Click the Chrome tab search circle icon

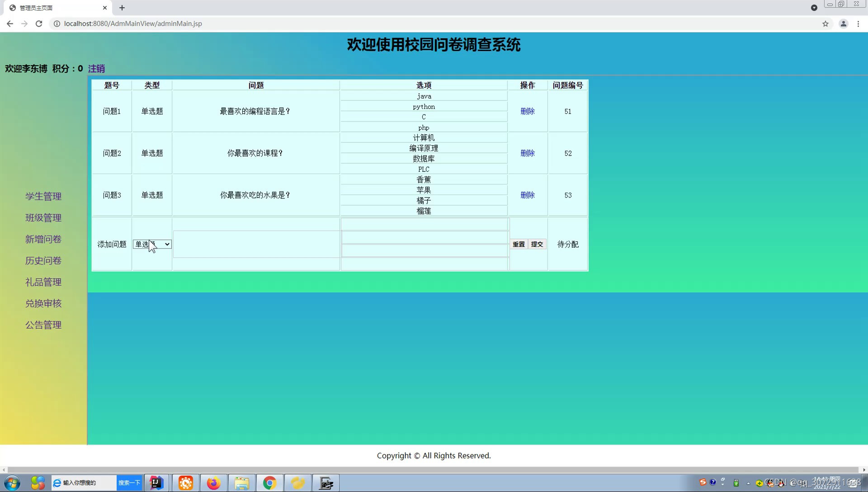tap(814, 8)
